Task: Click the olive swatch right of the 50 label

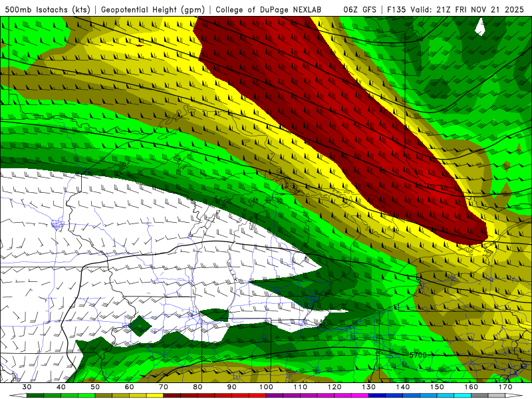Action: 104,396
